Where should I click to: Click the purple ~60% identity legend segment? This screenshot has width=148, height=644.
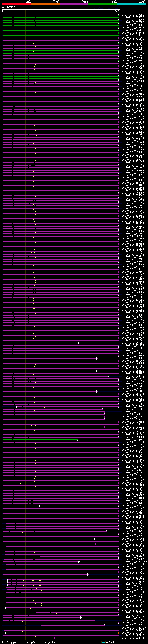pos(74,4)
